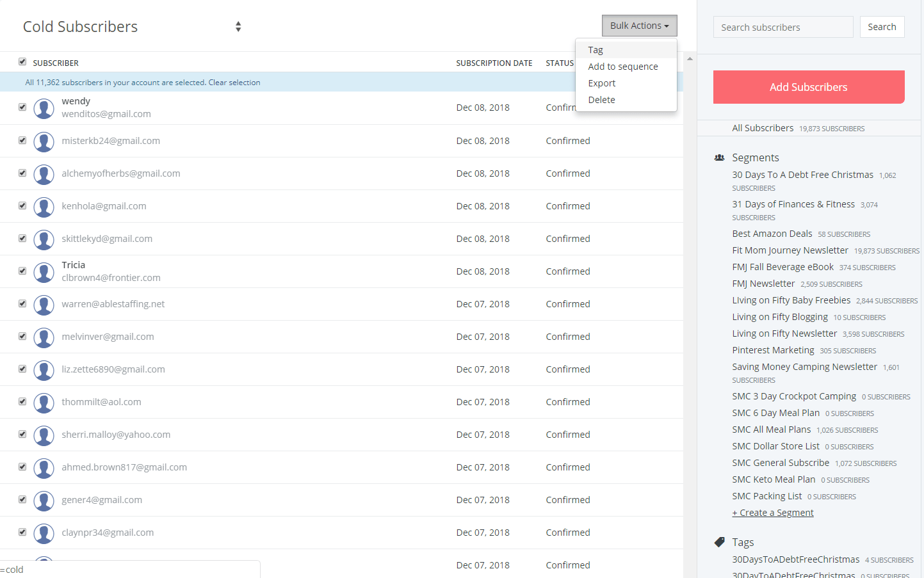Click inside the Search subscribers field

(782, 27)
